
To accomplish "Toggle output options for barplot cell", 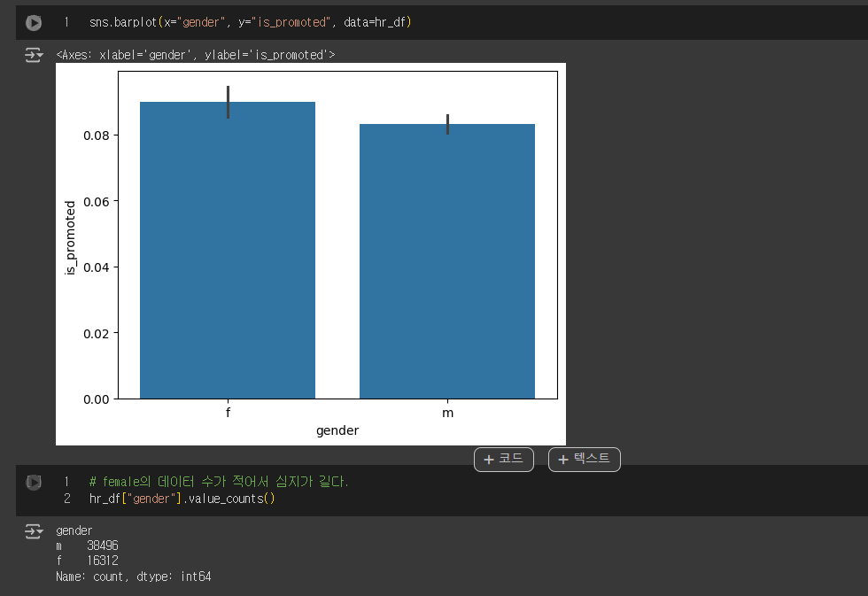I will pyautogui.click(x=34, y=55).
